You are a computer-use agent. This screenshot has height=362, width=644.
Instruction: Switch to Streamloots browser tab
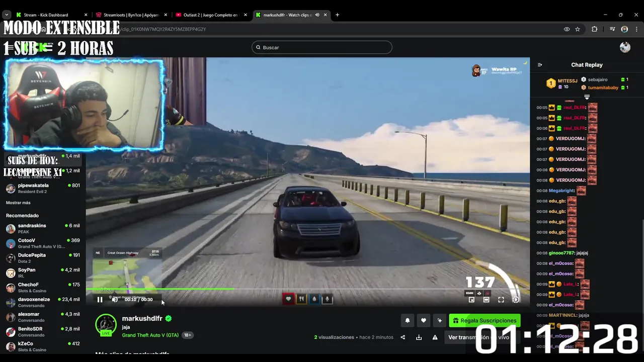(131, 15)
